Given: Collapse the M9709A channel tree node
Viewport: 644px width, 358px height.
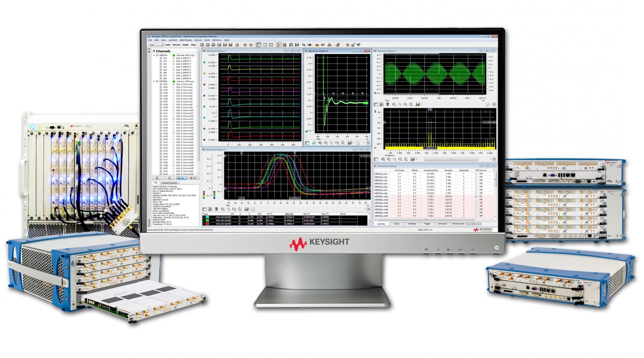Looking at the screenshot, I should (x=154, y=81).
